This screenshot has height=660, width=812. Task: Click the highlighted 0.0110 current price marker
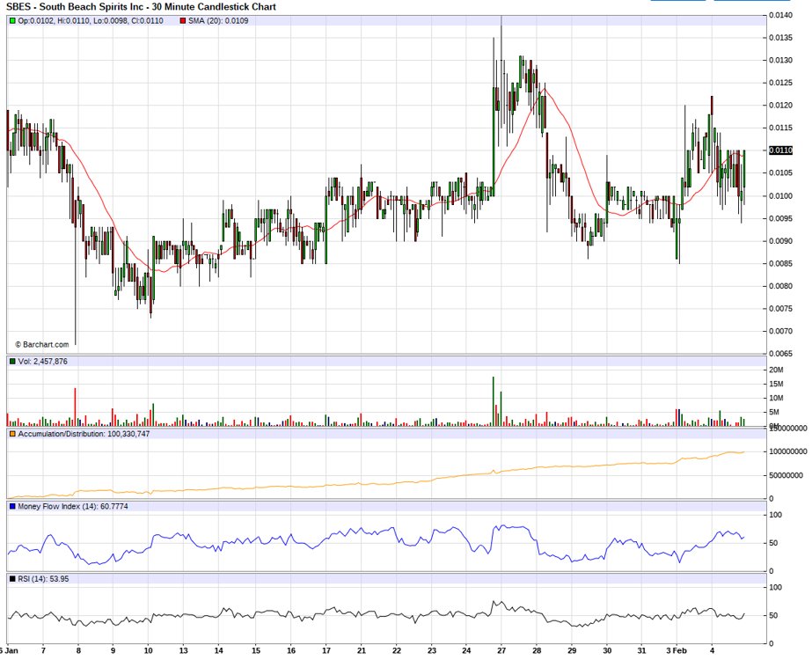(780, 150)
